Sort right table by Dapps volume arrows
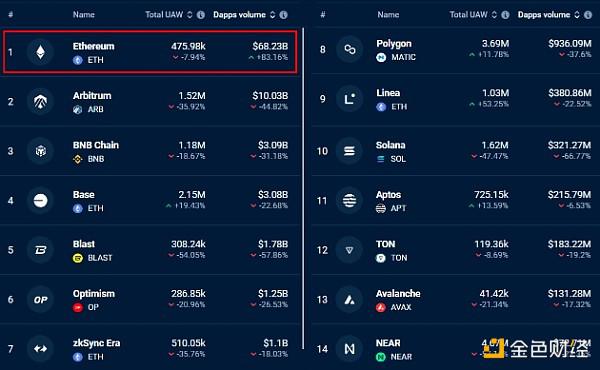The height and width of the screenshot is (370, 600). pyautogui.click(x=577, y=15)
